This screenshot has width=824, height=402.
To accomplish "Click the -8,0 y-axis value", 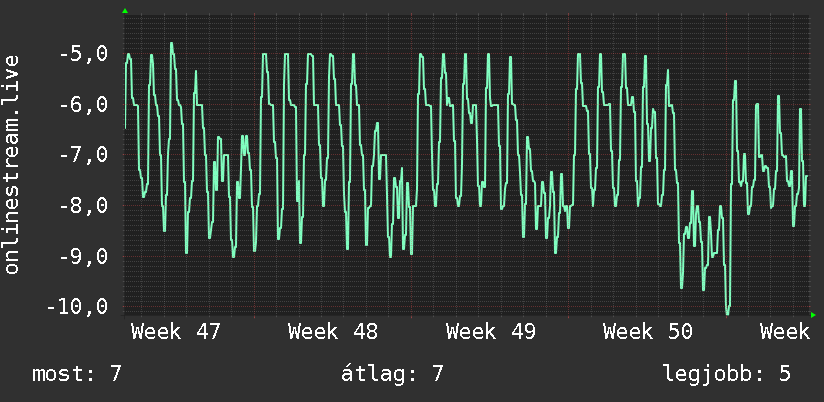I will click(x=84, y=205).
